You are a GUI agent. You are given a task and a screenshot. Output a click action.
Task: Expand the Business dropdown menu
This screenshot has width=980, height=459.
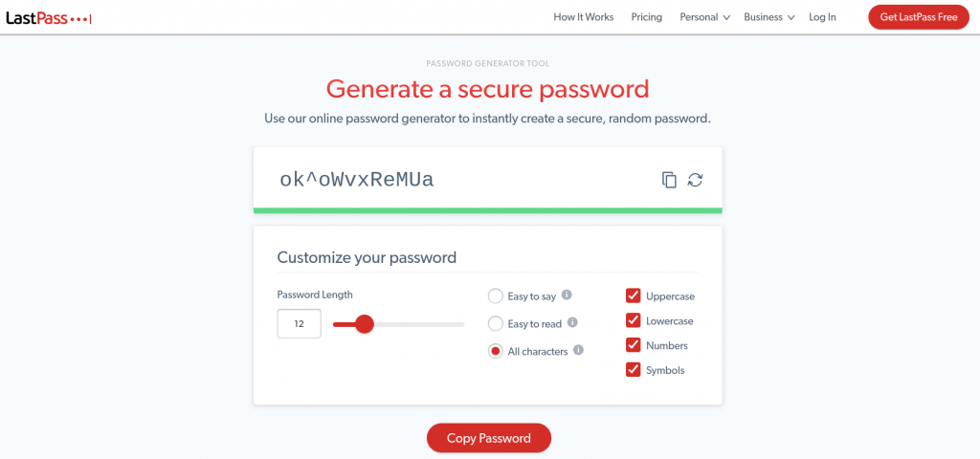point(768,17)
